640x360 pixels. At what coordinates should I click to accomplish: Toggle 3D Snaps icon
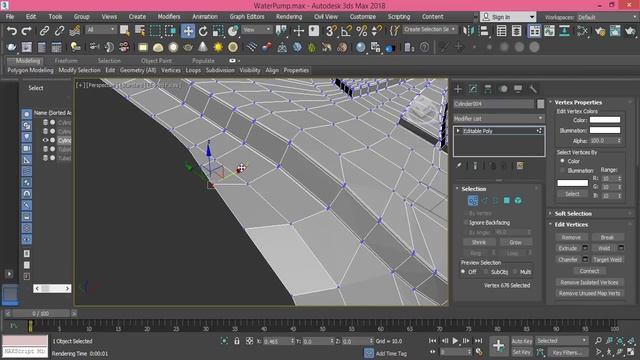click(331, 31)
